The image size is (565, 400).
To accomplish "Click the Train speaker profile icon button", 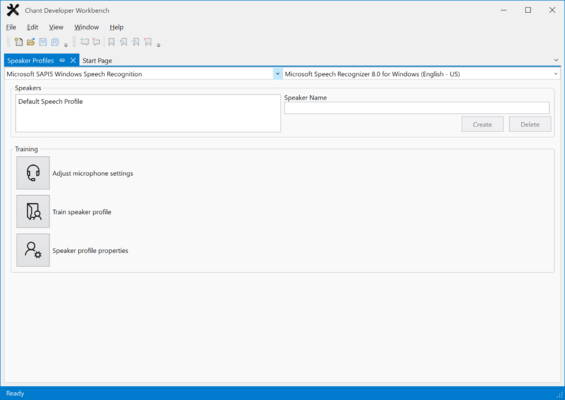I will tap(33, 212).
